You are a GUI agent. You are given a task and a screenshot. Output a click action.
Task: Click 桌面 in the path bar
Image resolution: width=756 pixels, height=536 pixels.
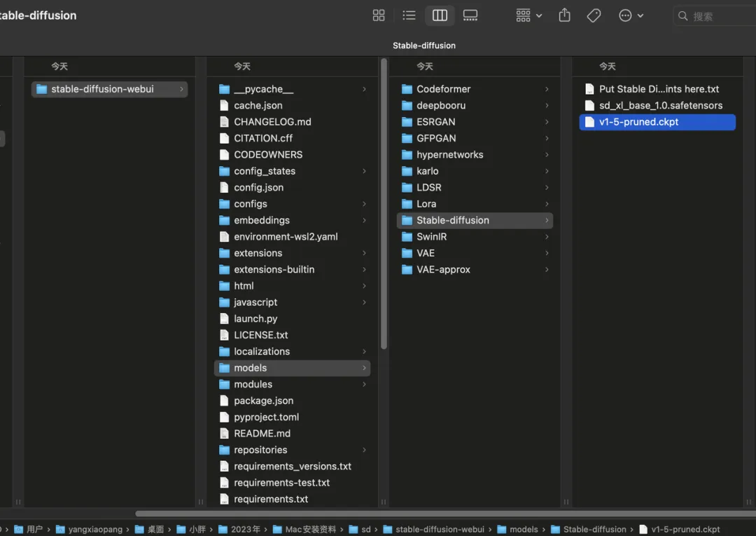coord(150,529)
